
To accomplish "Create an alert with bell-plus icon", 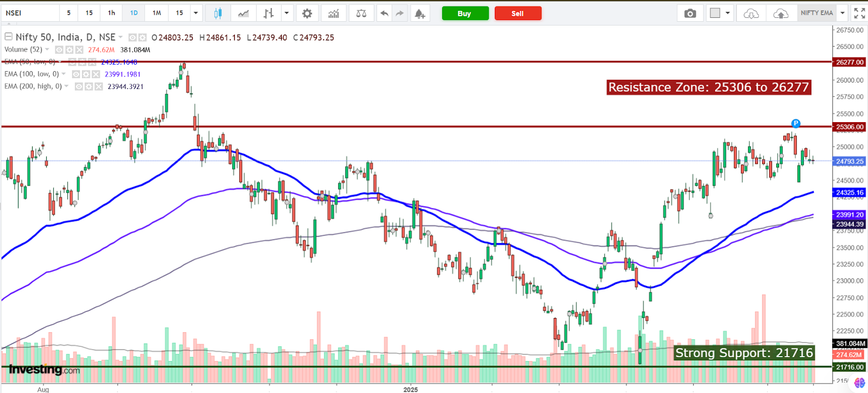I will (420, 14).
